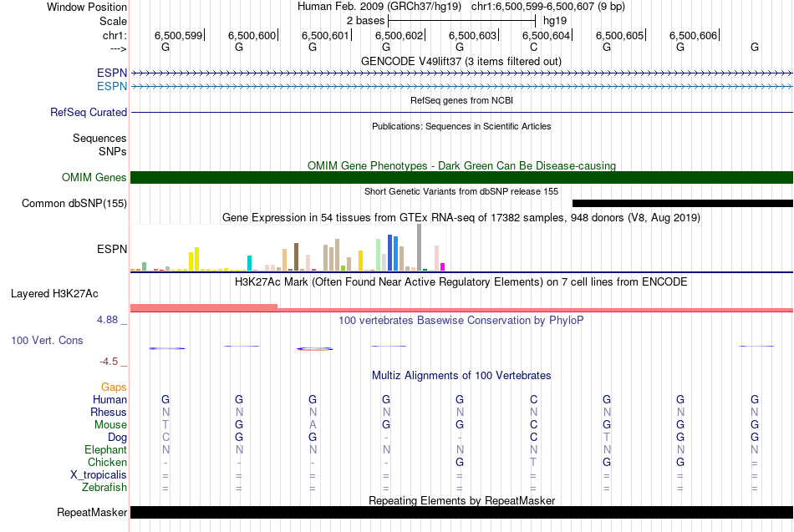Click the "-4.5" PhyloP lower limit value
The width and height of the screenshot is (794, 532).
pyautogui.click(x=109, y=362)
